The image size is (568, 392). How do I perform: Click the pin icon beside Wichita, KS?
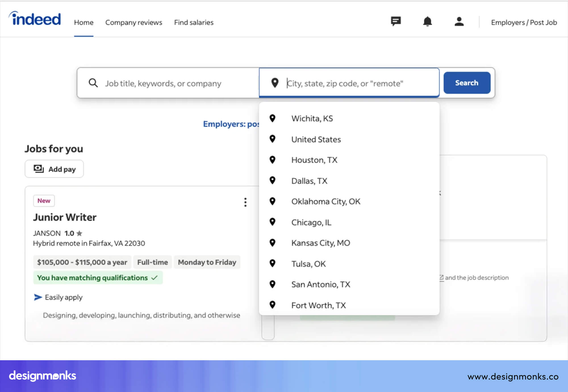click(272, 118)
